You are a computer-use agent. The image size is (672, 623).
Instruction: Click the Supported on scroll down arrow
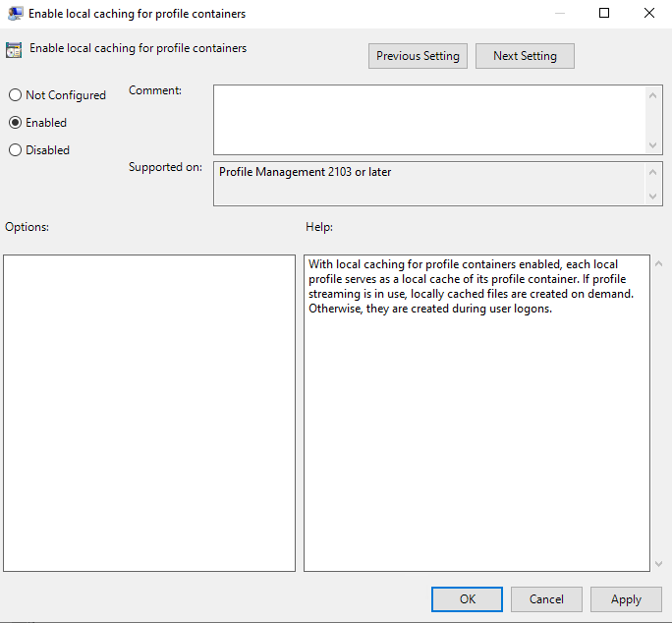(x=654, y=197)
